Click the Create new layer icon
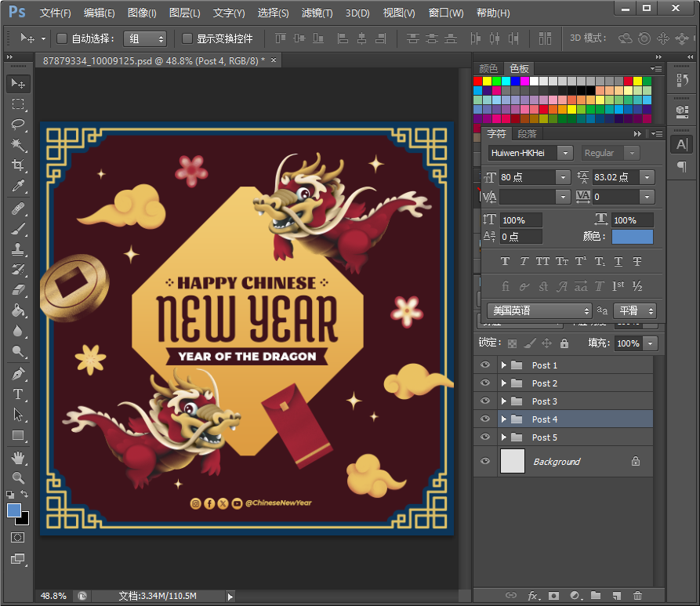The image size is (700, 606). tap(617, 596)
